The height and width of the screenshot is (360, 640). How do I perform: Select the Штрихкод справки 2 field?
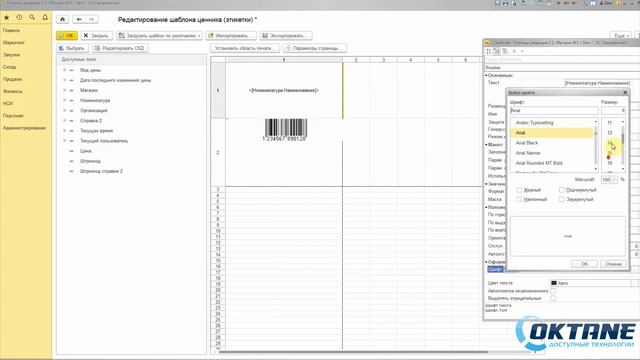click(x=101, y=171)
